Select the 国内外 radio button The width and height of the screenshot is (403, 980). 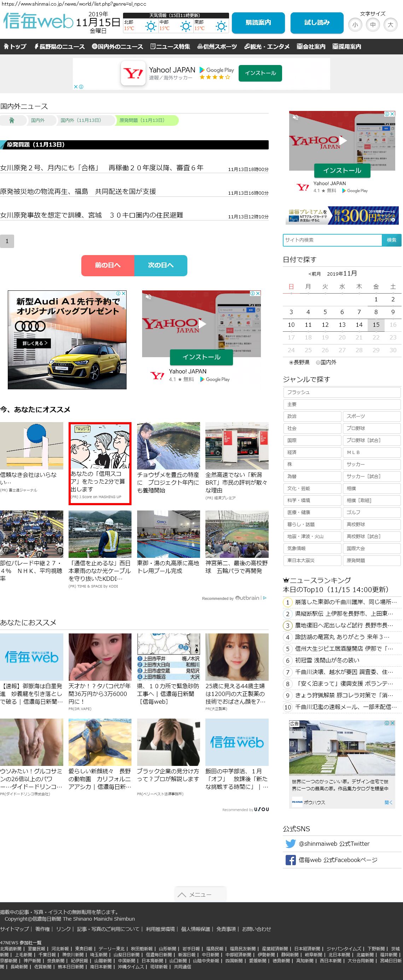click(318, 362)
